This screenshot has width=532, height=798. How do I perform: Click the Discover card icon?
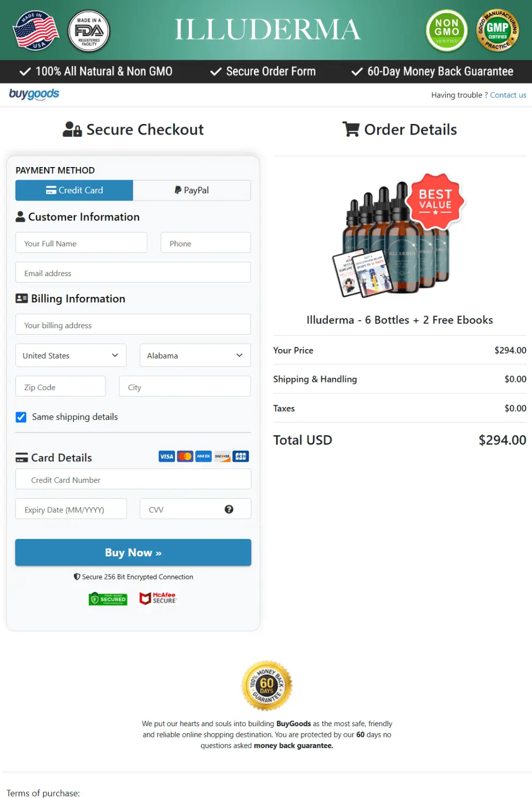[x=222, y=456]
